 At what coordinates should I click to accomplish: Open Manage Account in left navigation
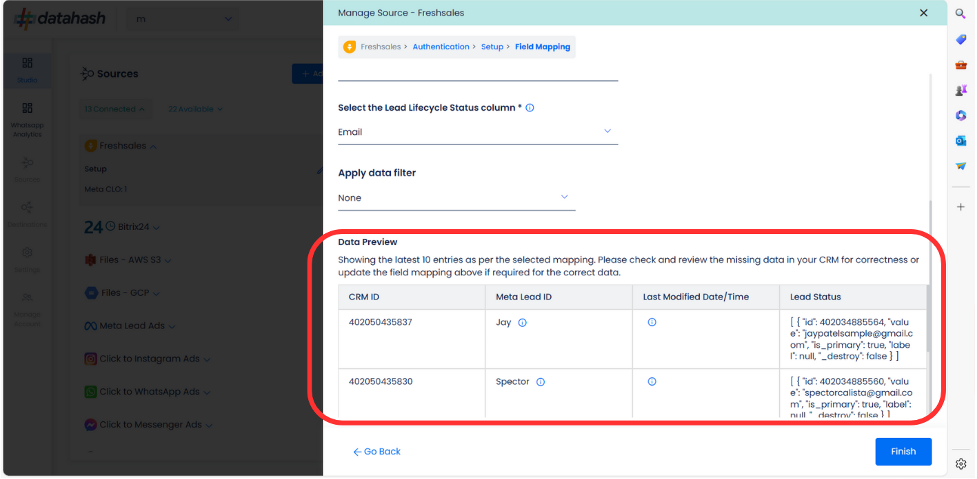click(27, 309)
